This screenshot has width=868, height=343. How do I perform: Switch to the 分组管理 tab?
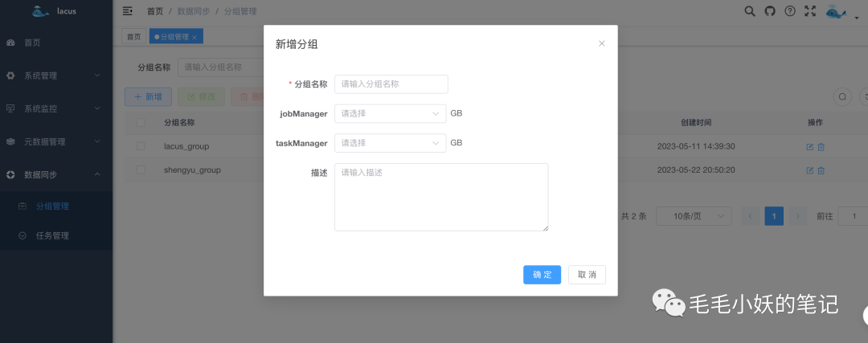(x=174, y=37)
